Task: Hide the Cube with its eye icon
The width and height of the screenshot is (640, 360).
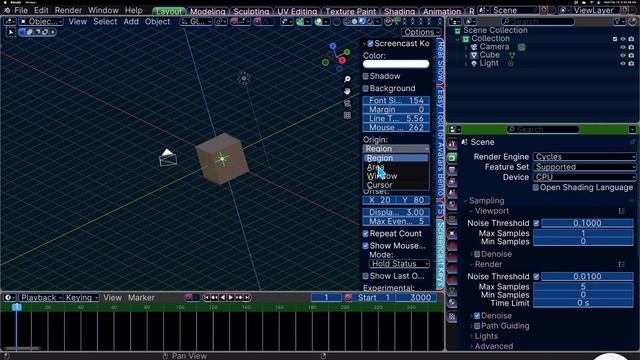Action: (623, 55)
